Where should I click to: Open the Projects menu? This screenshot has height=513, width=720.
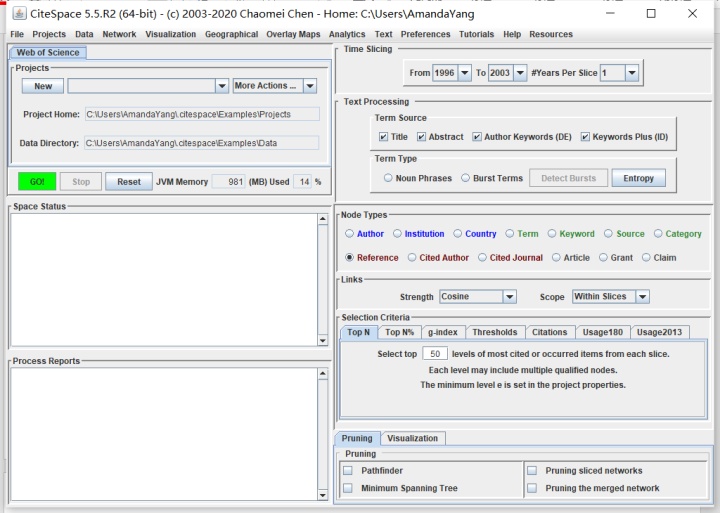click(49, 34)
